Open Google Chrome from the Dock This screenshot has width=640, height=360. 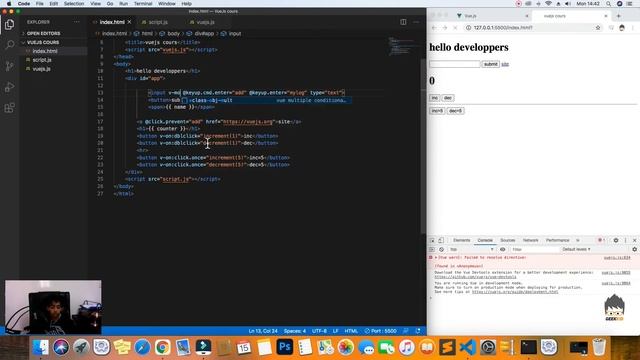[x=162, y=347]
